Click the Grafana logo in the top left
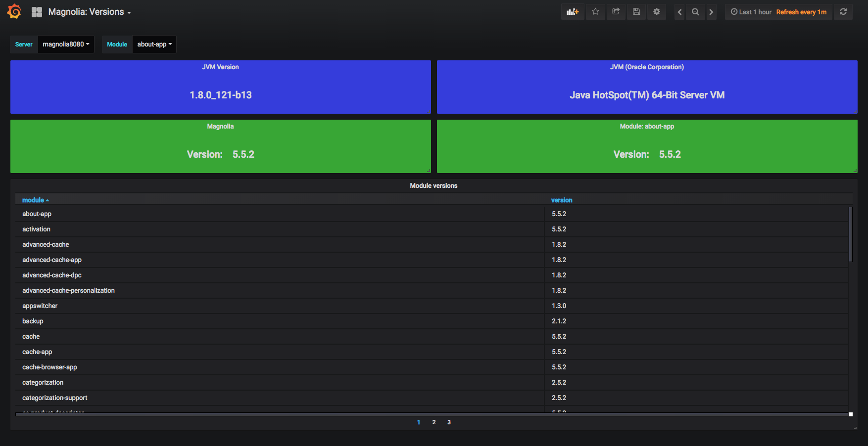The image size is (868, 446). 14,11
